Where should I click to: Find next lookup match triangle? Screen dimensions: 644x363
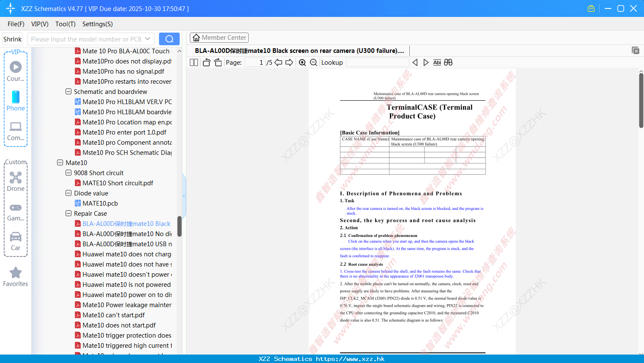point(426,62)
